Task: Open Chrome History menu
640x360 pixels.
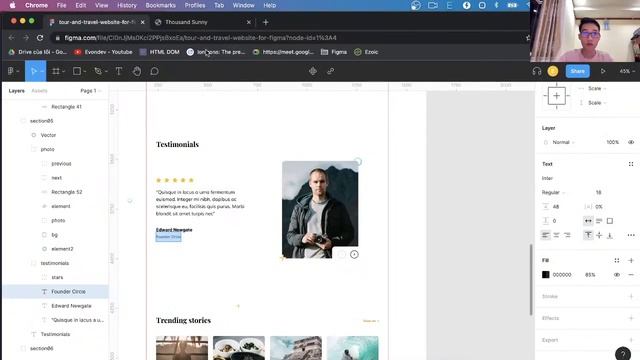Action: 127,5
